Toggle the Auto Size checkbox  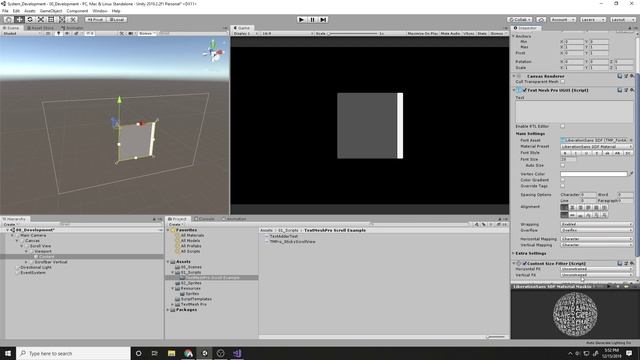point(562,165)
